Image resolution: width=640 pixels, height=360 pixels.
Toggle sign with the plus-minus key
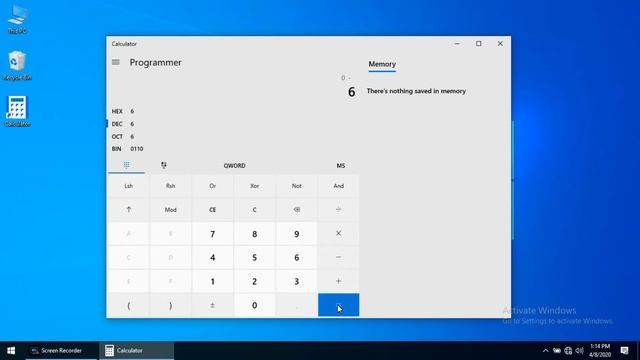click(x=213, y=305)
